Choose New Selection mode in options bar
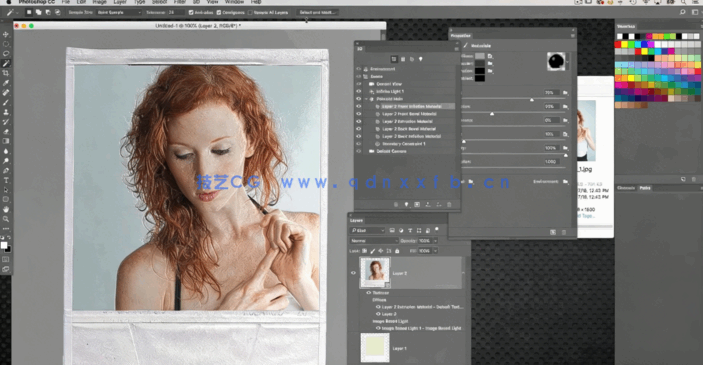Image resolution: width=703 pixels, height=365 pixels. point(29,13)
